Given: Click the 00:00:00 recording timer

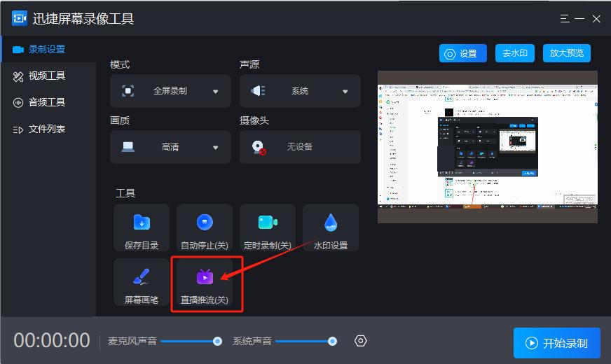Looking at the screenshot, I should point(52,341).
